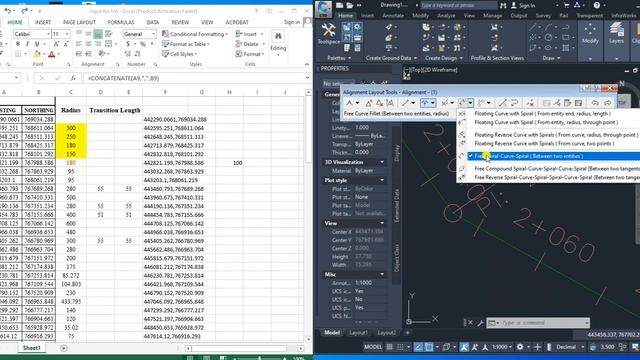Click the break-apart PI icon in Alignment toolbar
The width and height of the screenshot is (640, 360).
(390, 103)
